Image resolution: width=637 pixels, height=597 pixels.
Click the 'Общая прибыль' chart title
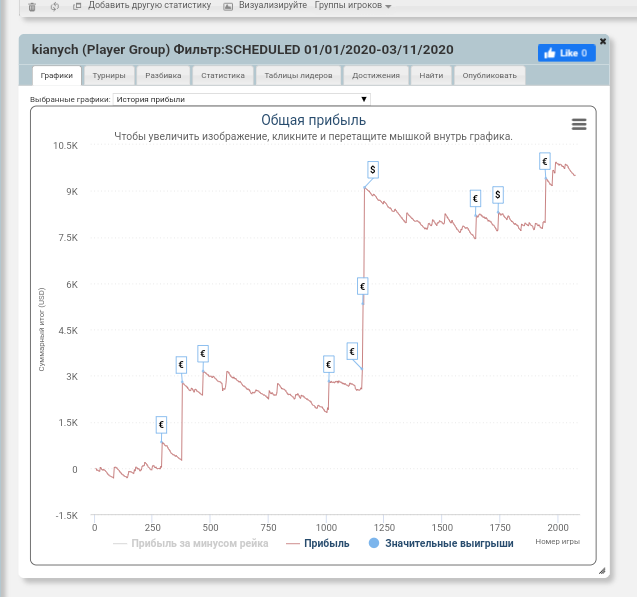pos(313,120)
